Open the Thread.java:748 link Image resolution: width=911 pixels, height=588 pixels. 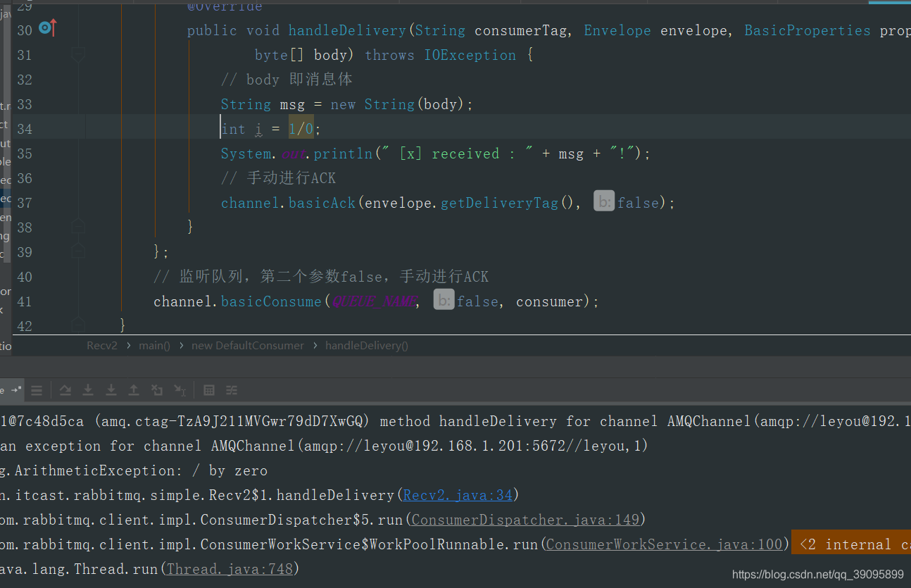click(229, 569)
